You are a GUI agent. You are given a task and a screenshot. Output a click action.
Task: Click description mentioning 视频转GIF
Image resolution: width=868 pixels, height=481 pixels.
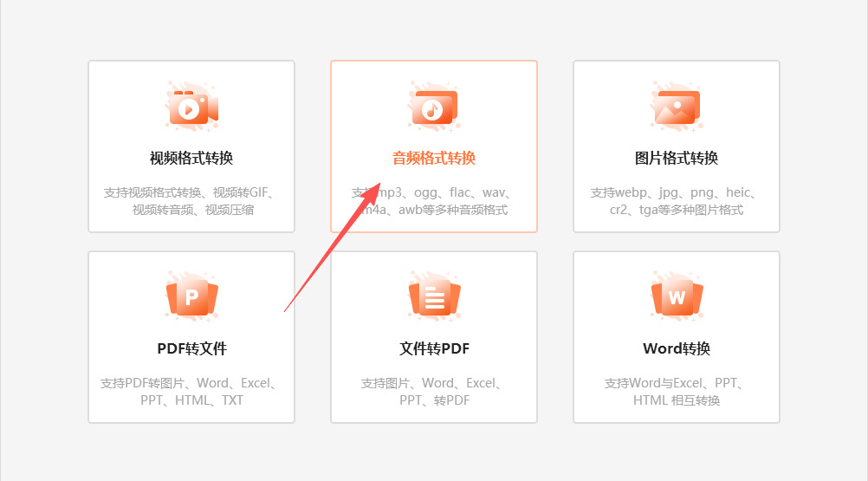pyautogui.click(x=191, y=201)
